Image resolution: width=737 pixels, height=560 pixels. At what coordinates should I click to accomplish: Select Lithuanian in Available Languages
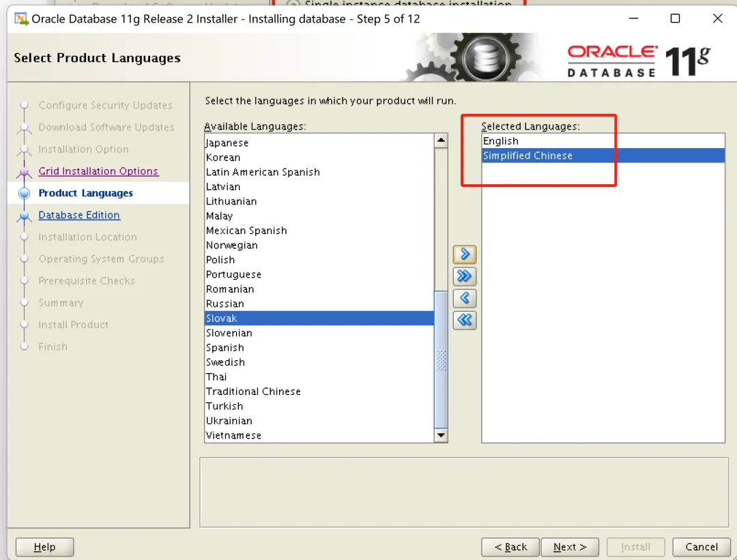319,201
